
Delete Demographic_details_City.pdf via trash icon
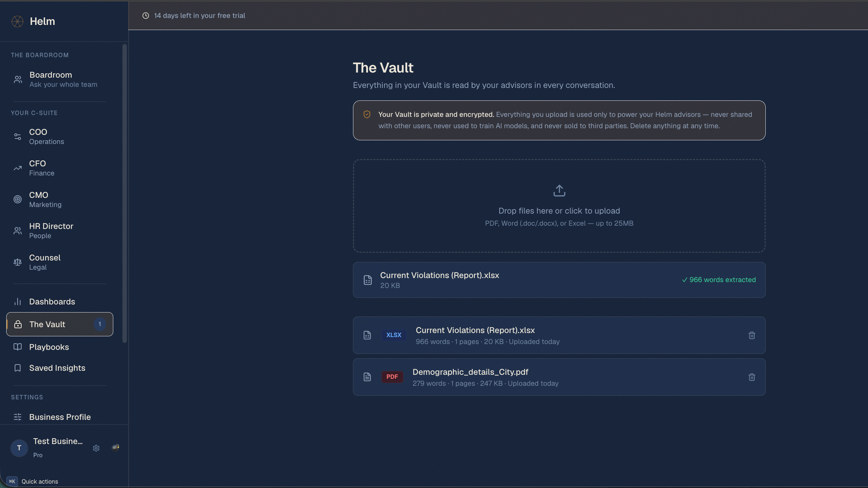(x=752, y=377)
